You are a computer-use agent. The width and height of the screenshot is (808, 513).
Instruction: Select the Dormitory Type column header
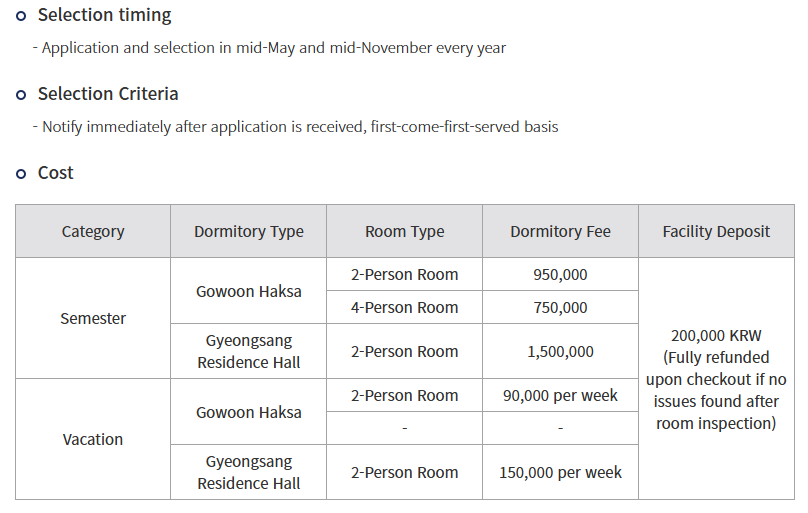point(249,232)
